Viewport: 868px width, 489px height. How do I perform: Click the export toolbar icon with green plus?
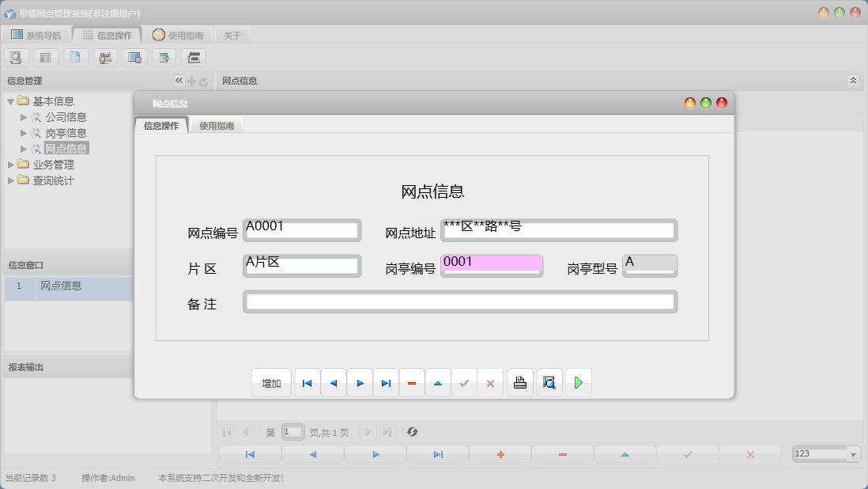pyautogui.click(x=164, y=57)
